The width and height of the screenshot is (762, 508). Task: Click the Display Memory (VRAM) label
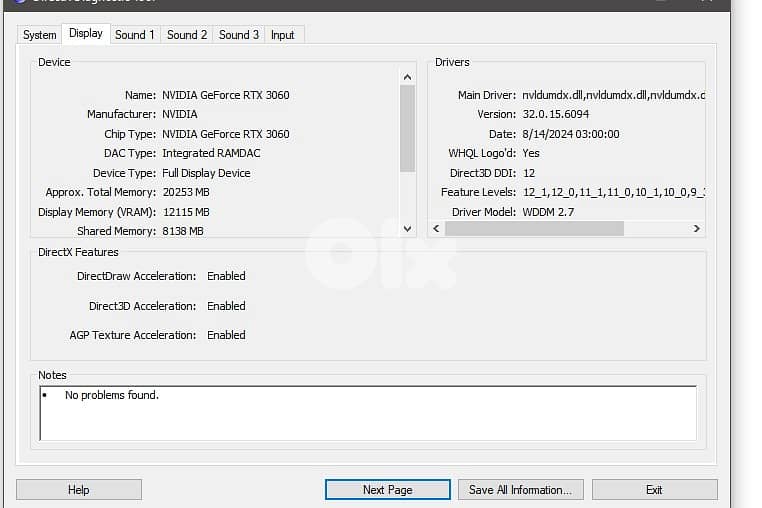[97, 212]
